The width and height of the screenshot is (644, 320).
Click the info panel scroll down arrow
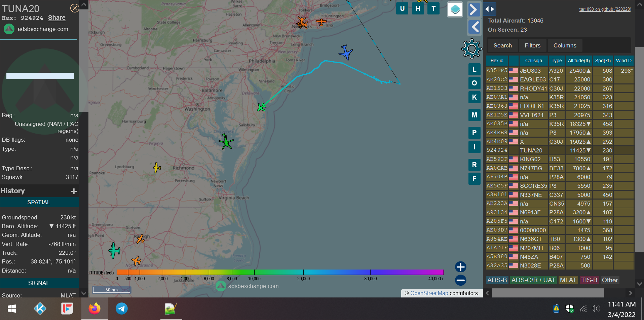[84, 293]
